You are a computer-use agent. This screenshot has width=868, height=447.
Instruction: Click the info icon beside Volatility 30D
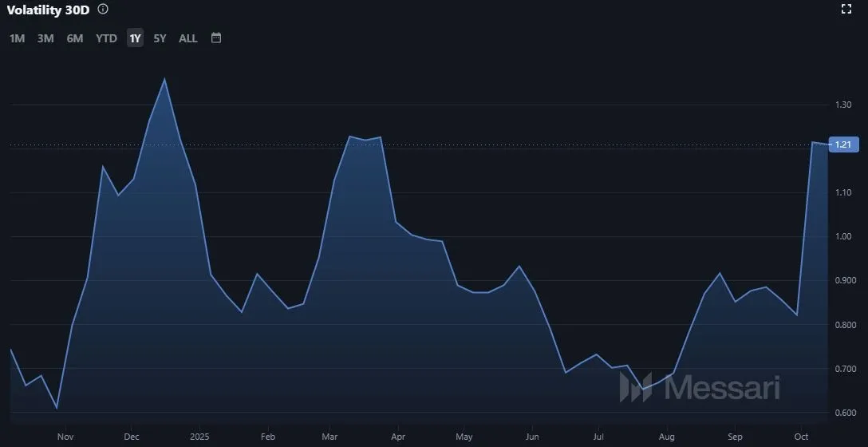point(103,10)
